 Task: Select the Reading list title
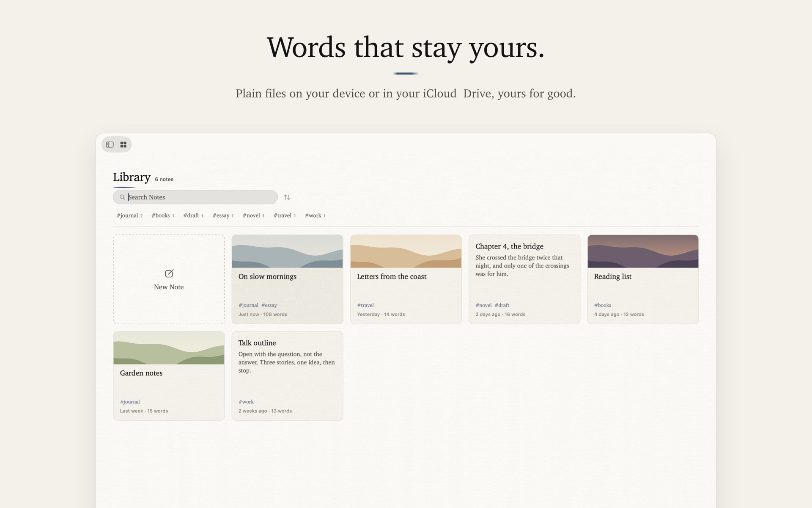612,276
